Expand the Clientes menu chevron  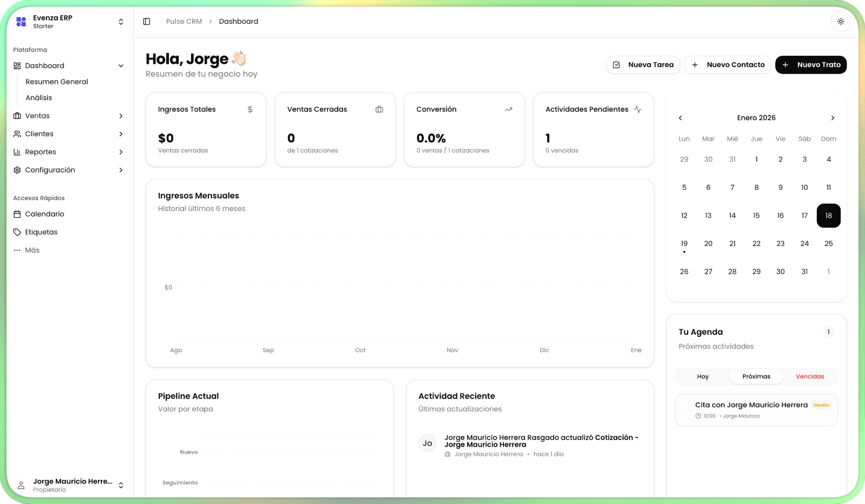[x=121, y=134]
